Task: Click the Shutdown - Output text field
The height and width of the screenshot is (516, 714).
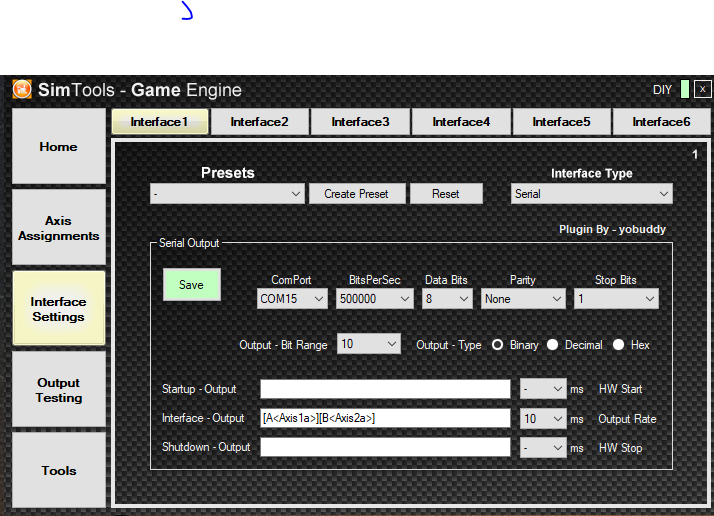Action: 385,447
